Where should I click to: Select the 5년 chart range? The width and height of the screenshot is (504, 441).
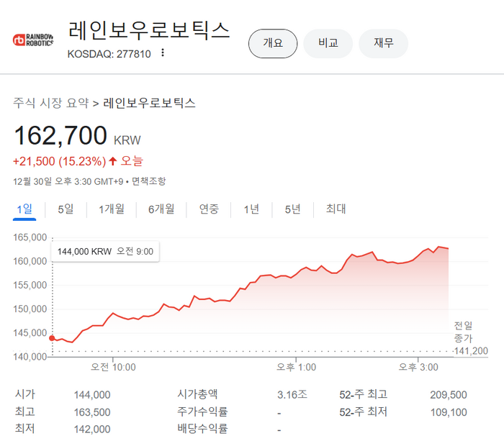click(x=292, y=209)
